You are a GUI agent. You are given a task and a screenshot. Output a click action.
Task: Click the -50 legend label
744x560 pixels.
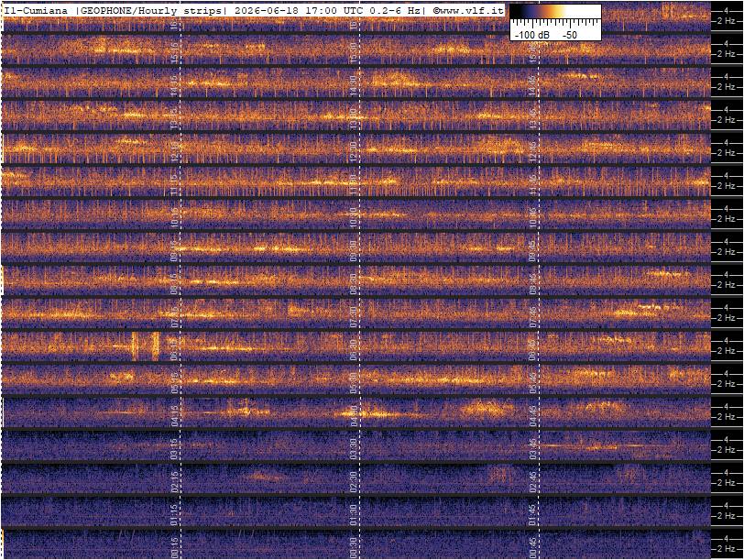pos(569,35)
